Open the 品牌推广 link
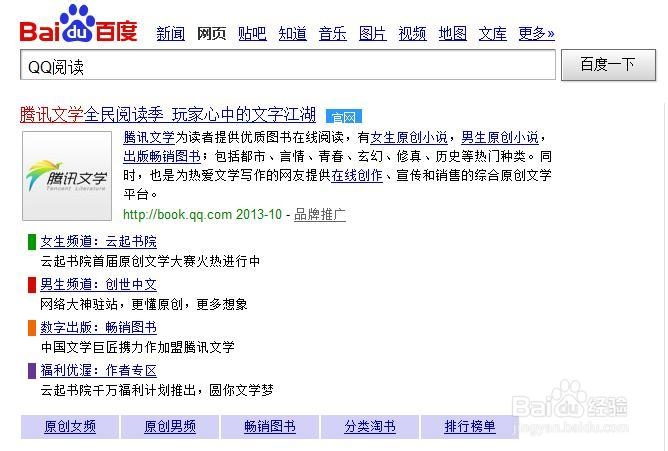Viewport: 668px width, 451px height. click(320, 215)
